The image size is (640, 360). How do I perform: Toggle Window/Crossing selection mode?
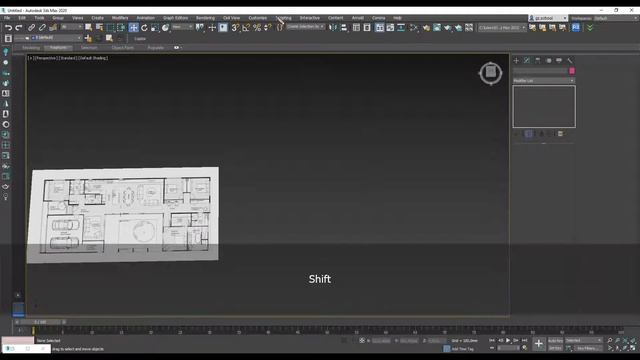121,28
